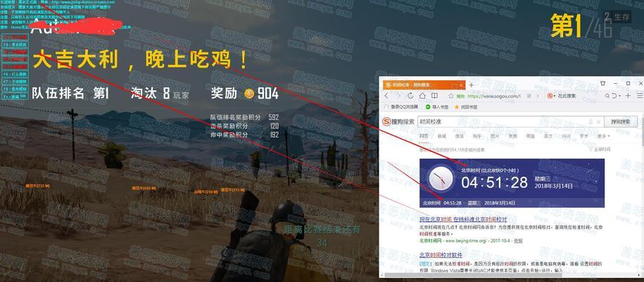Open reading mode book icon
644x282 pixels.
(434, 95)
